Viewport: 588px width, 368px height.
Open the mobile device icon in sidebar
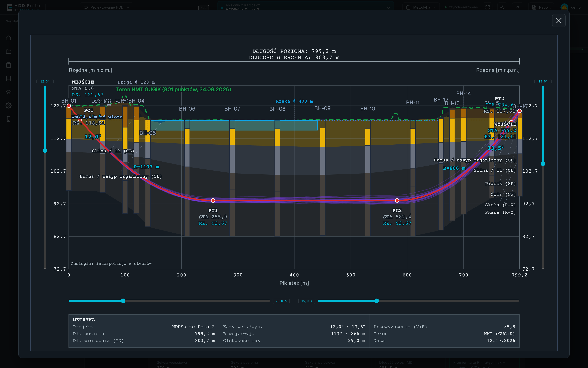(x=9, y=119)
